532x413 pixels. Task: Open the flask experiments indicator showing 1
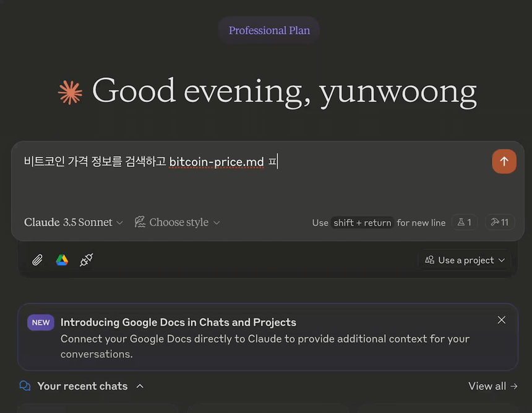tap(465, 223)
